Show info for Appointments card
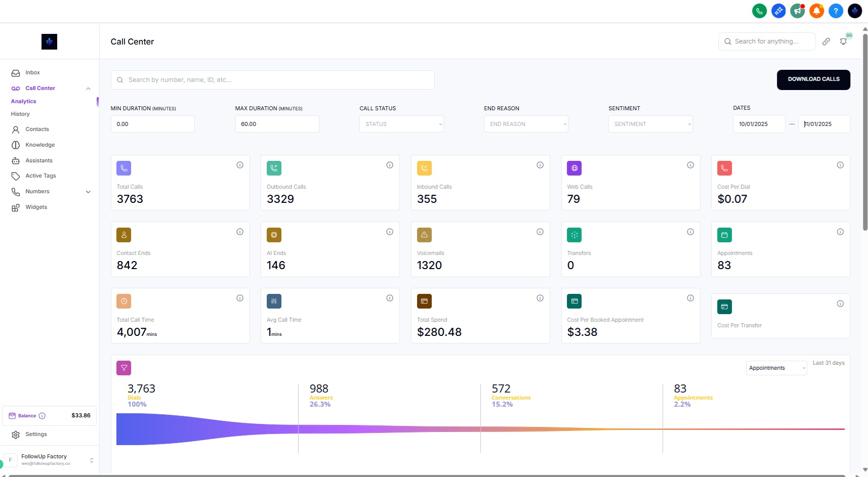The width and height of the screenshot is (868, 477). (x=840, y=232)
